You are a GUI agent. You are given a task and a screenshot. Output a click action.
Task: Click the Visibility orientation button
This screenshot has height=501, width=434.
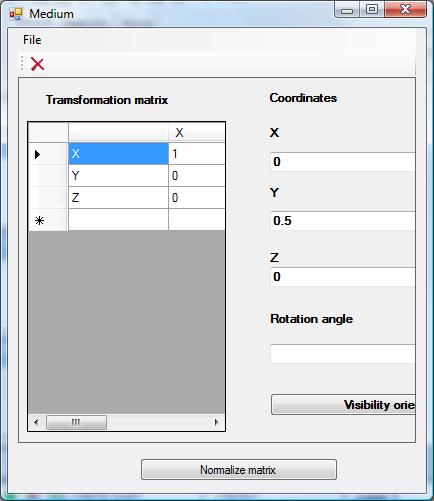343,405
